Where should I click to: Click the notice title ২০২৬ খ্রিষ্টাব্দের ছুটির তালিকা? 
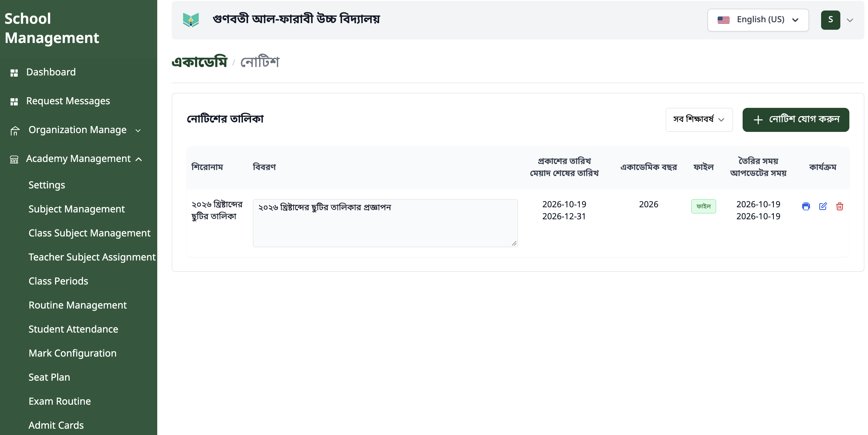(217, 210)
